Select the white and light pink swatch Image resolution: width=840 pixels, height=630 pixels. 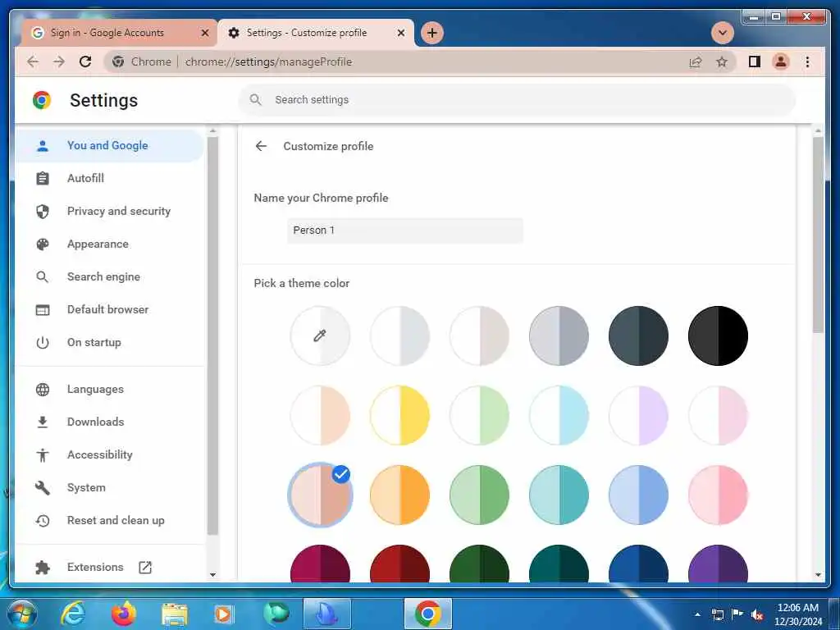pos(718,415)
